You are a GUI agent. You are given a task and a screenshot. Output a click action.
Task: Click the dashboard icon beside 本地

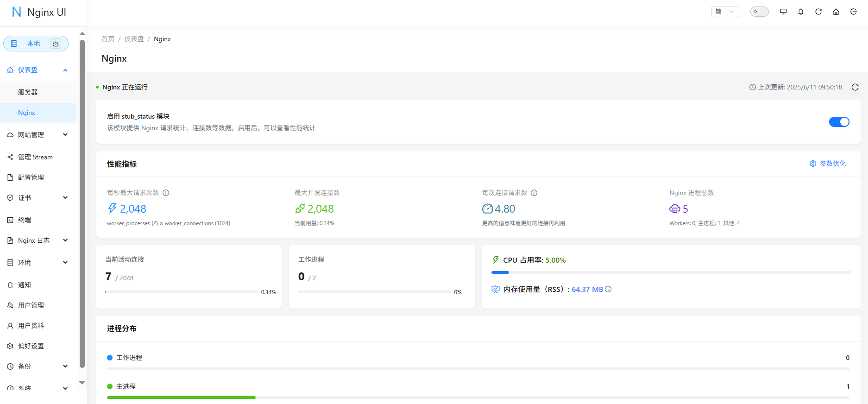56,44
